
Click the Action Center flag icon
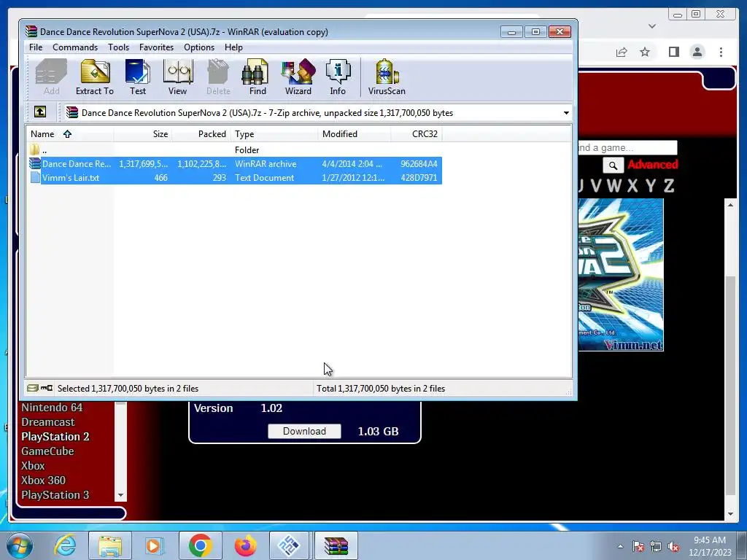point(638,547)
